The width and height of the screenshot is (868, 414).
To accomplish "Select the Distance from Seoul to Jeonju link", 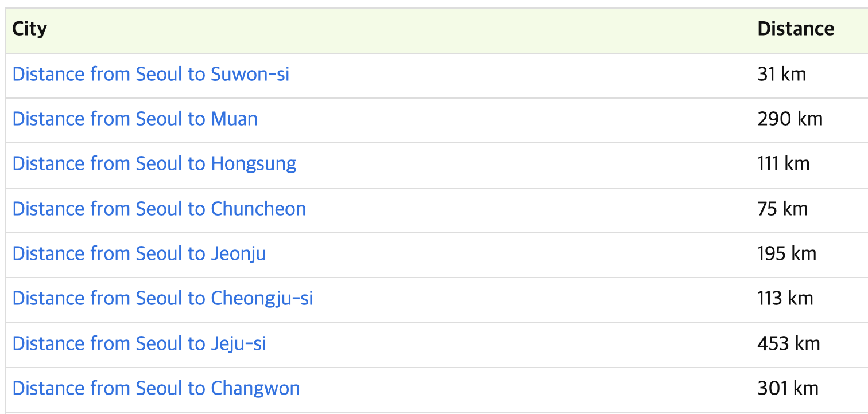I will [x=139, y=253].
